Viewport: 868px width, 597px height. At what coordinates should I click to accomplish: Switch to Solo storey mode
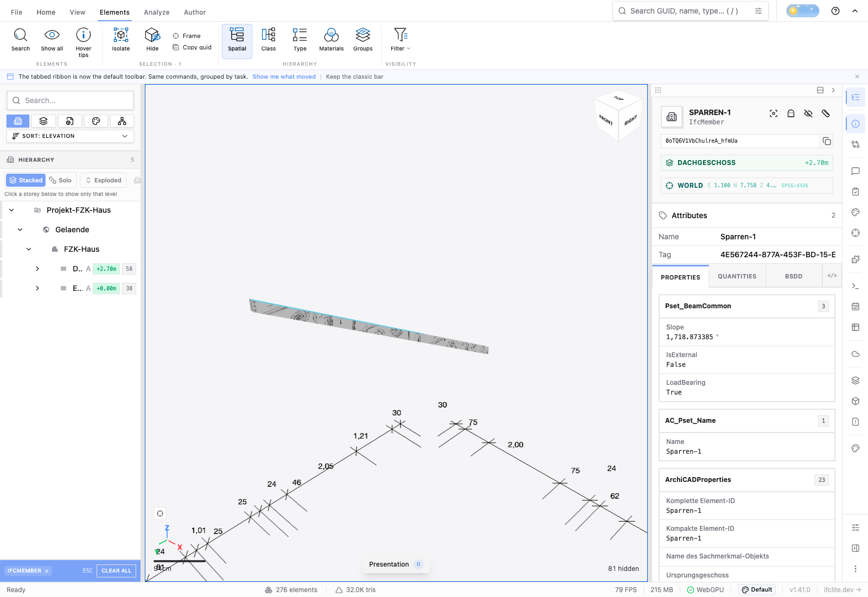coord(60,180)
